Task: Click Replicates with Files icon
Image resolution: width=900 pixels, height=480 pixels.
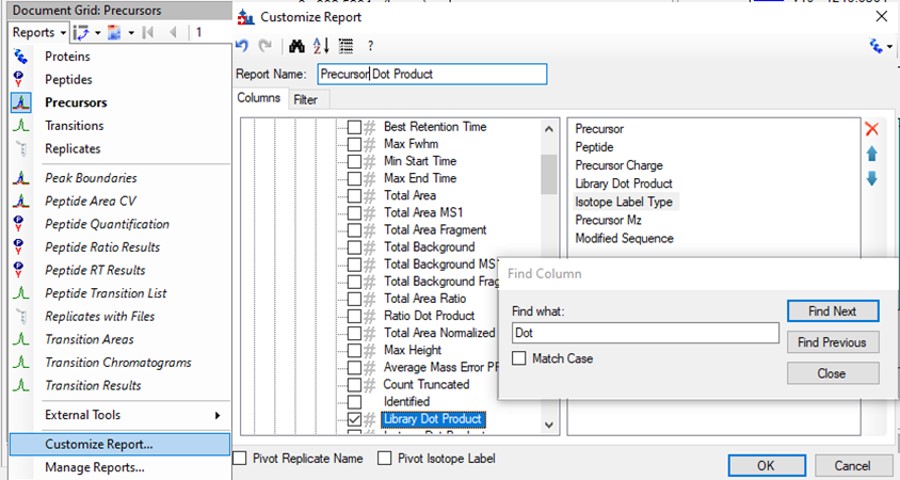Action: coord(22,316)
